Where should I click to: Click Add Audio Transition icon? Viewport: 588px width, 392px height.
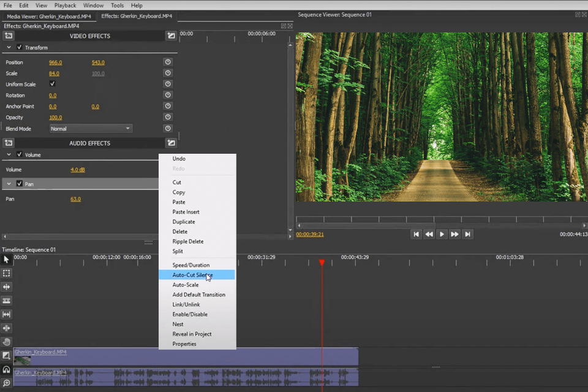coord(171,143)
